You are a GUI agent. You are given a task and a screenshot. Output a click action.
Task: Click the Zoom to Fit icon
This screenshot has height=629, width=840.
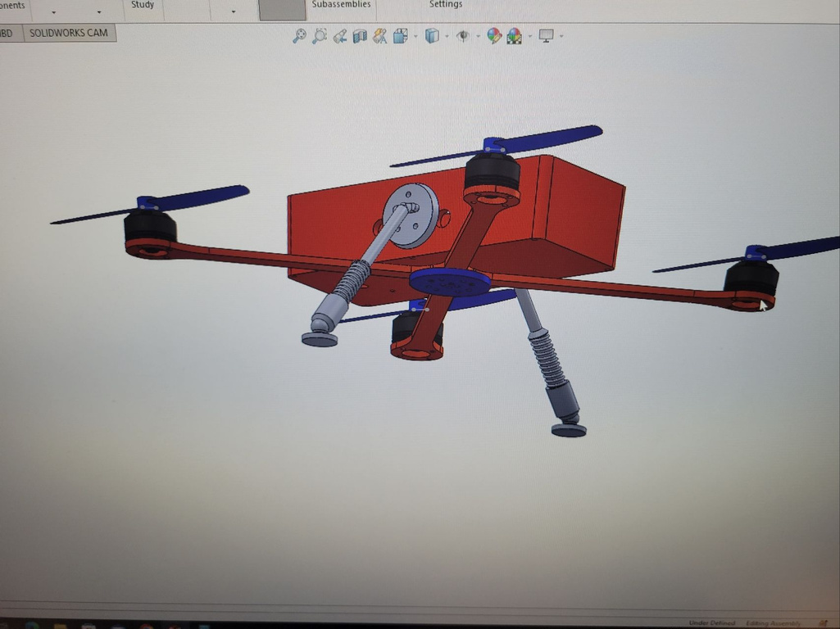click(x=299, y=36)
